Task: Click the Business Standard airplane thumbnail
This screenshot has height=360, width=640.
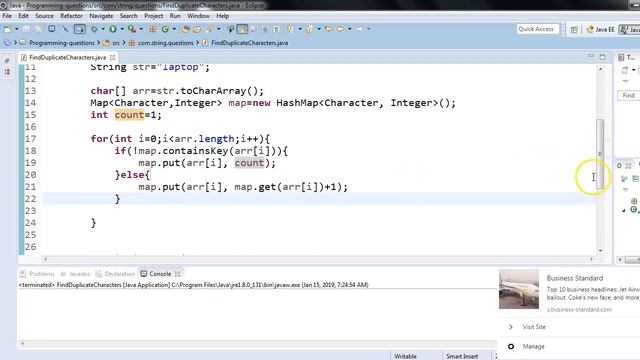Action: tap(519, 289)
